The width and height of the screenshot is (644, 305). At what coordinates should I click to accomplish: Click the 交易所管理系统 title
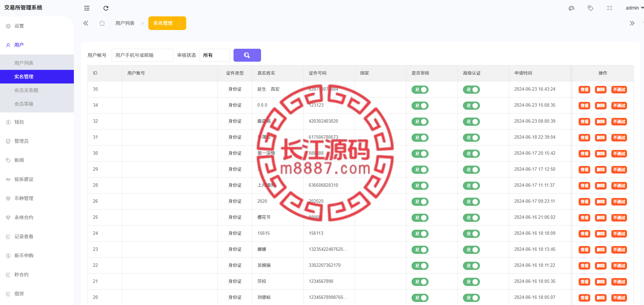[23, 7]
